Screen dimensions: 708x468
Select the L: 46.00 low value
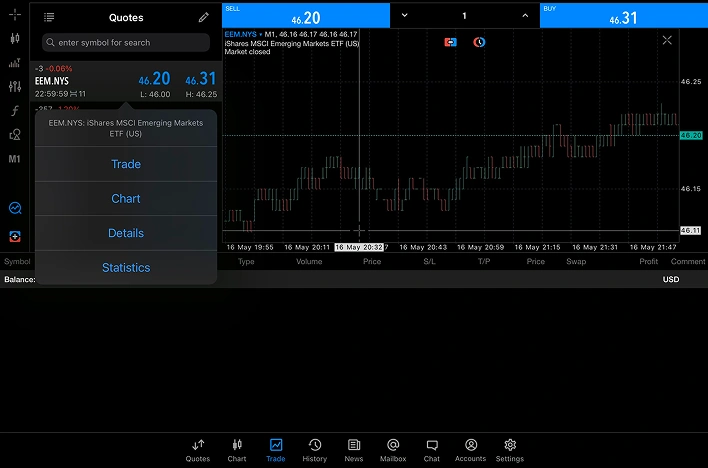click(155, 94)
